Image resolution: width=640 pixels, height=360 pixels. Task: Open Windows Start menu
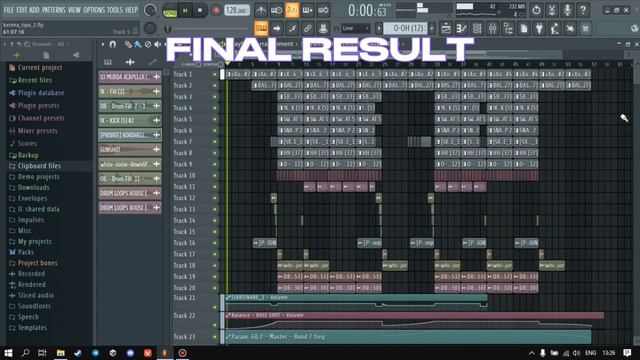(x=8, y=353)
